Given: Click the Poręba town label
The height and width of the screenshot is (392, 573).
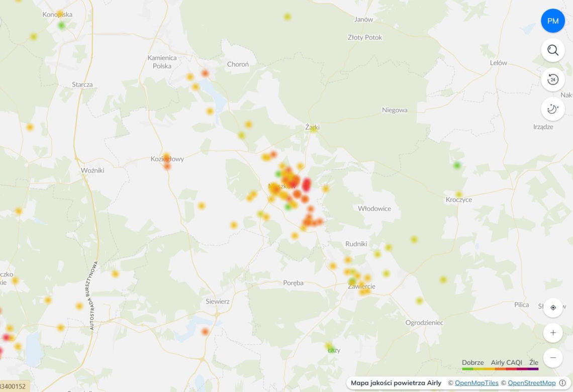Looking at the screenshot, I should point(293,283).
